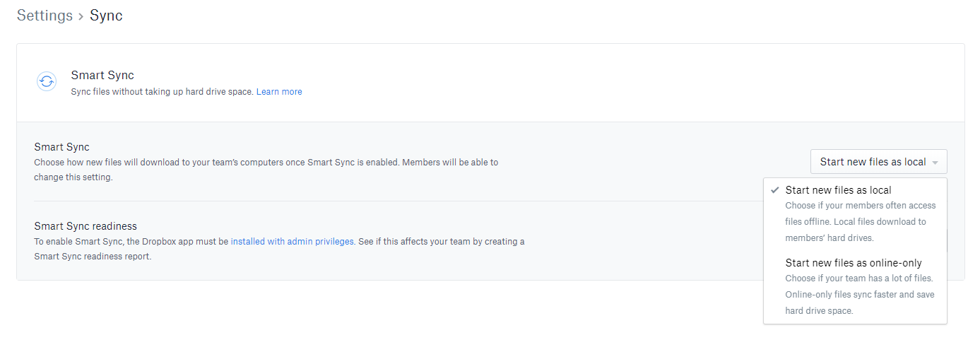Click the dropdown caret arrow icon
This screenshot has width=980, height=340.
tap(935, 163)
